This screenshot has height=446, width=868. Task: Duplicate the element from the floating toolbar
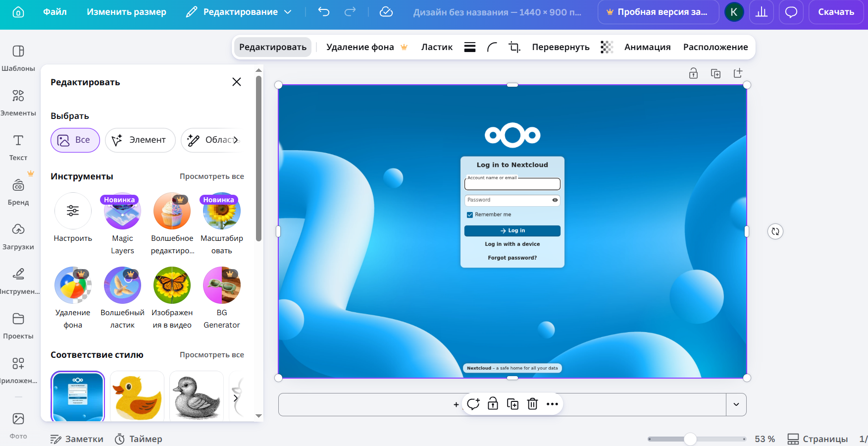pyautogui.click(x=512, y=404)
